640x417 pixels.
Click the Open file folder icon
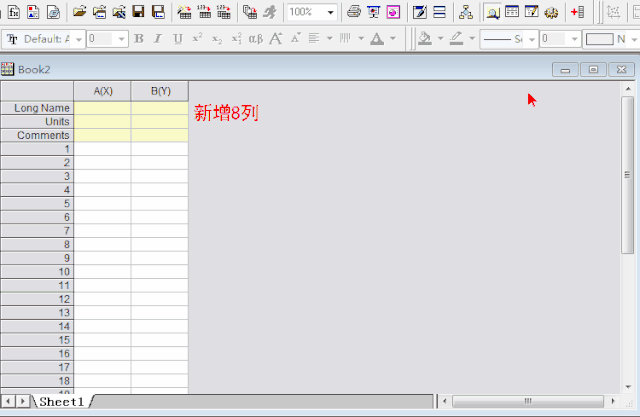[x=79, y=13]
